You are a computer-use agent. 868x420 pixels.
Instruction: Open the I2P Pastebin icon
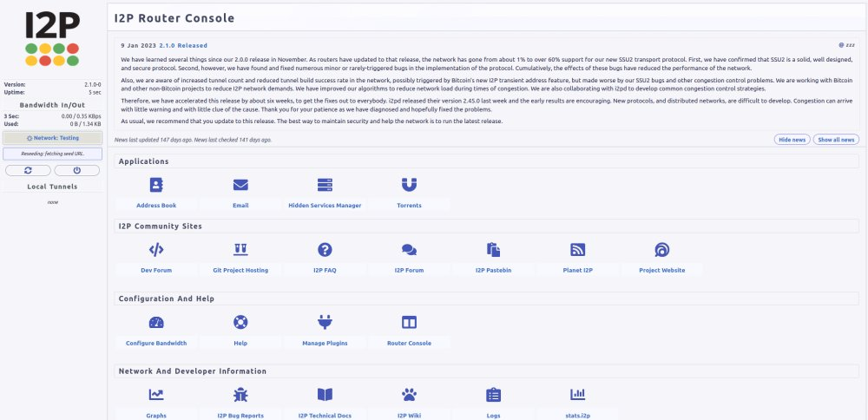493,250
